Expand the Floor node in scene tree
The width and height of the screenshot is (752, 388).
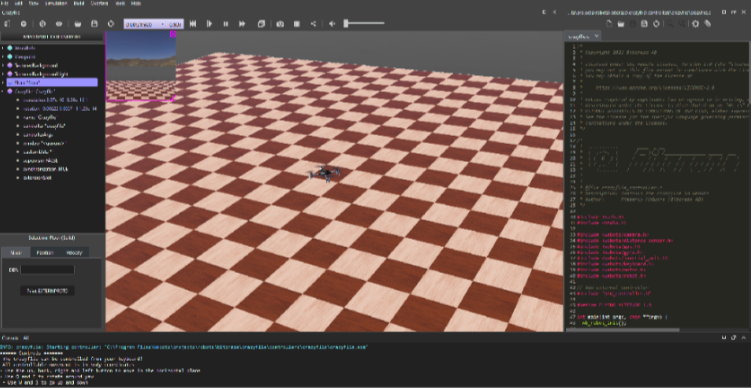(3, 82)
